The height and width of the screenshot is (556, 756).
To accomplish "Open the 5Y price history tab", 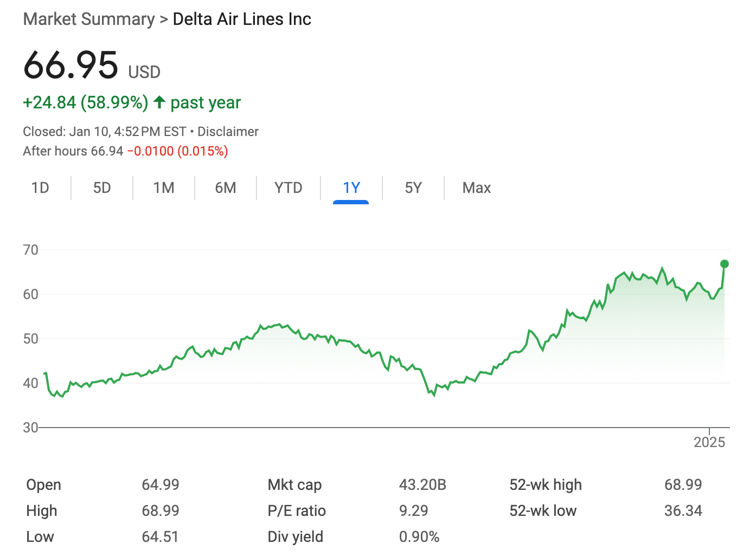I will tap(413, 188).
